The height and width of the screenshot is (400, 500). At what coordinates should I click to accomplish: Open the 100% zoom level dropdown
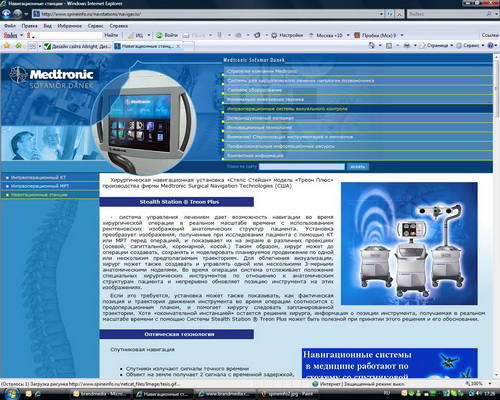coord(489,384)
